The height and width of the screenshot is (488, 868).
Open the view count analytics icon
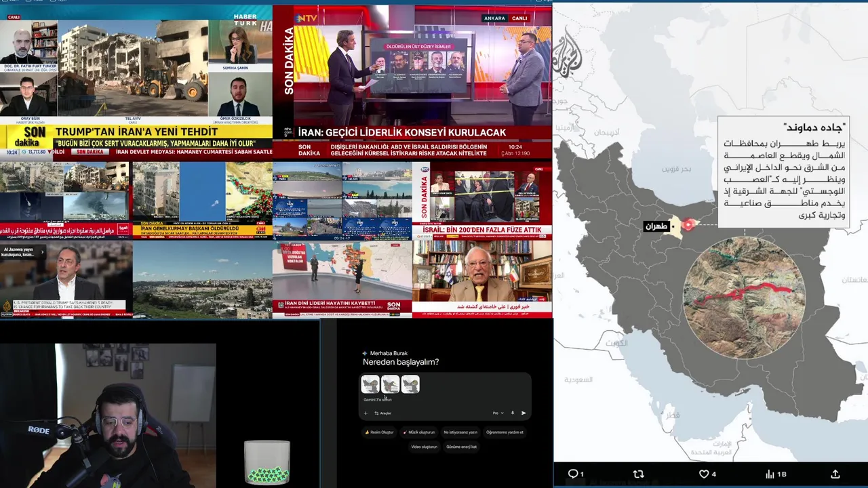pos(770,474)
